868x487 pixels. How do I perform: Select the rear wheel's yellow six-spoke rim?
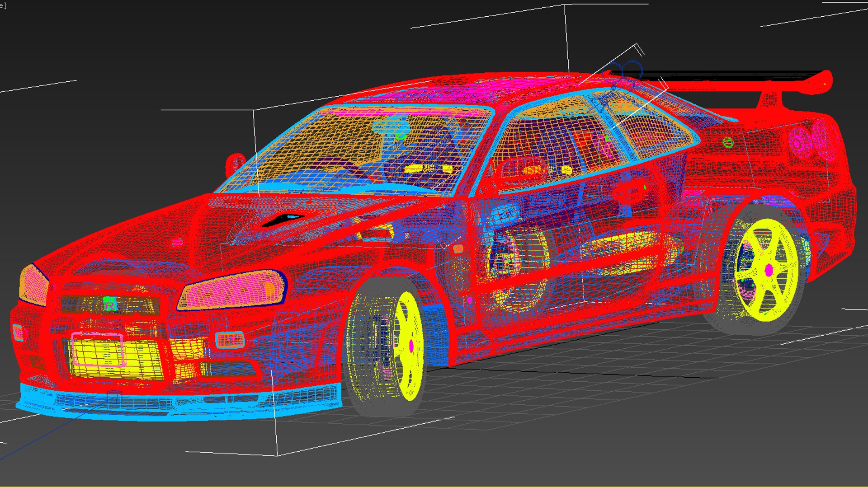point(767,270)
